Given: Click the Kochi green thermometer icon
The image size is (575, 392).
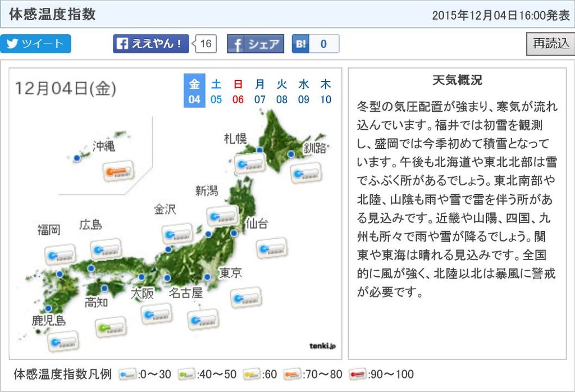Looking at the screenshot, I should coord(111,326).
